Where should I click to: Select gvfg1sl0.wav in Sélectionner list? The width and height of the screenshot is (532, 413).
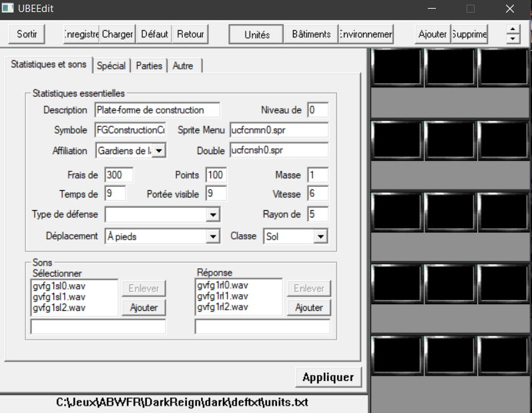point(59,286)
